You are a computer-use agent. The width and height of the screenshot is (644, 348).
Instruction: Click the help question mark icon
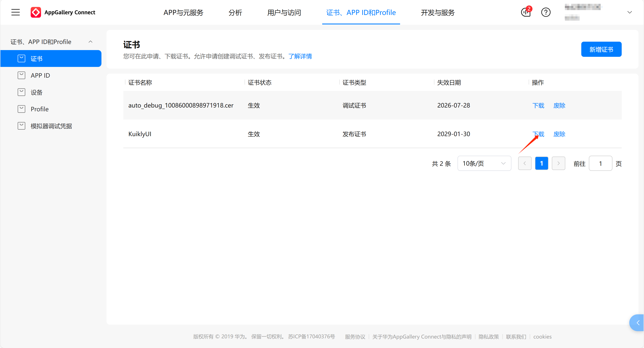pos(546,12)
